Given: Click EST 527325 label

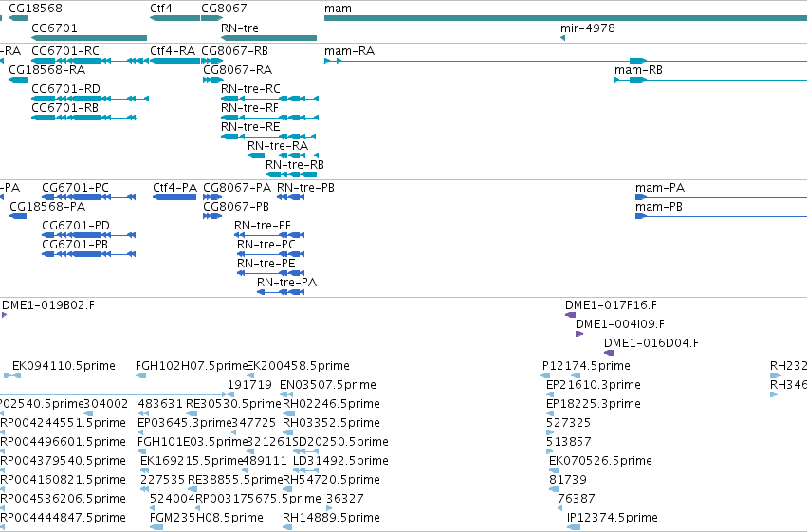Looking at the screenshot, I should 568,423.
